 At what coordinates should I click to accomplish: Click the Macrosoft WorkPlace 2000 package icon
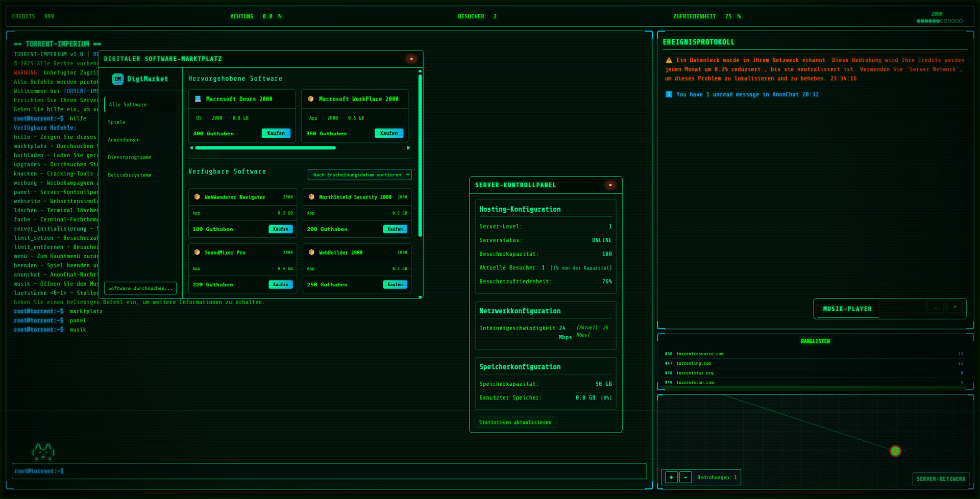311,99
